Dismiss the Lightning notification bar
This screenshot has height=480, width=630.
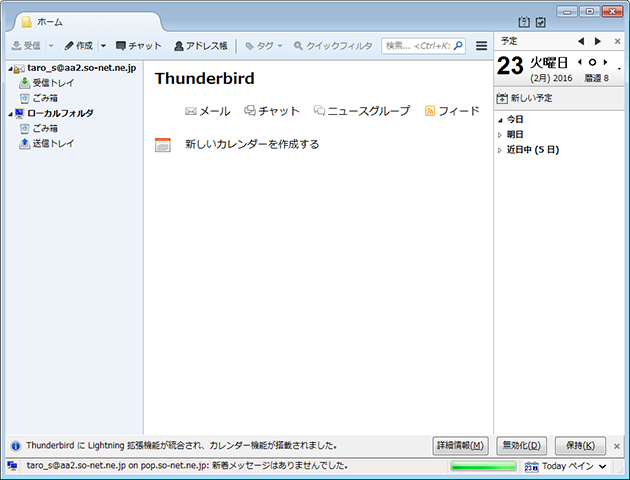click(617, 446)
